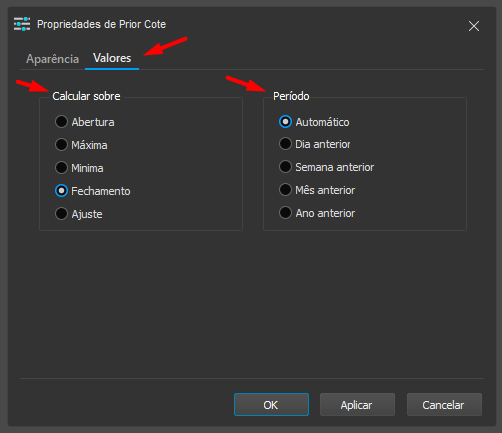The image size is (502, 433).
Task: Choose Máxima as calculation basis
Action: click(x=81, y=145)
